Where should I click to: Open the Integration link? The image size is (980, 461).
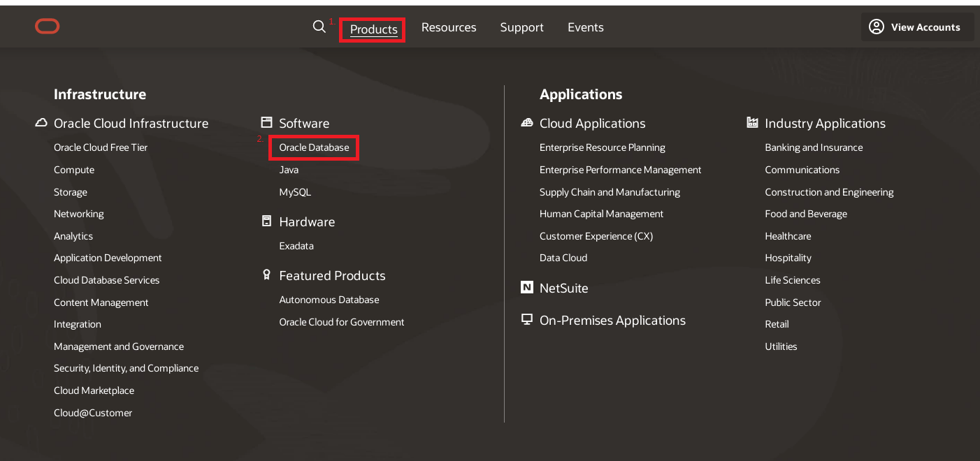(78, 324)
